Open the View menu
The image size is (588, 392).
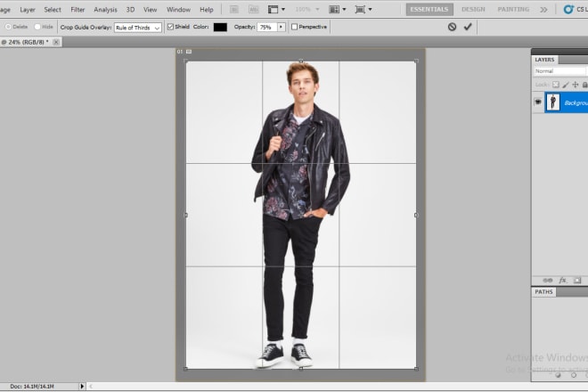pyautogui.click(x=150, y=10)
